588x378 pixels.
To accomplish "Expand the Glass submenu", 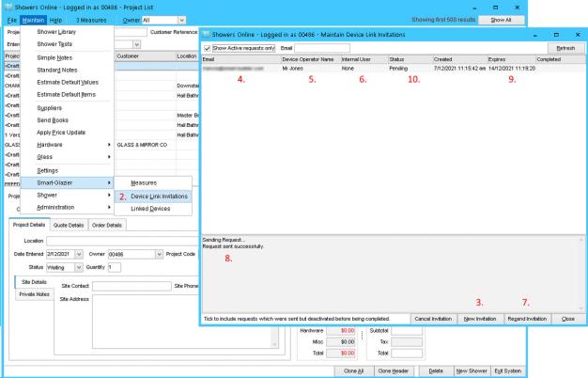I will coord(67,157).
